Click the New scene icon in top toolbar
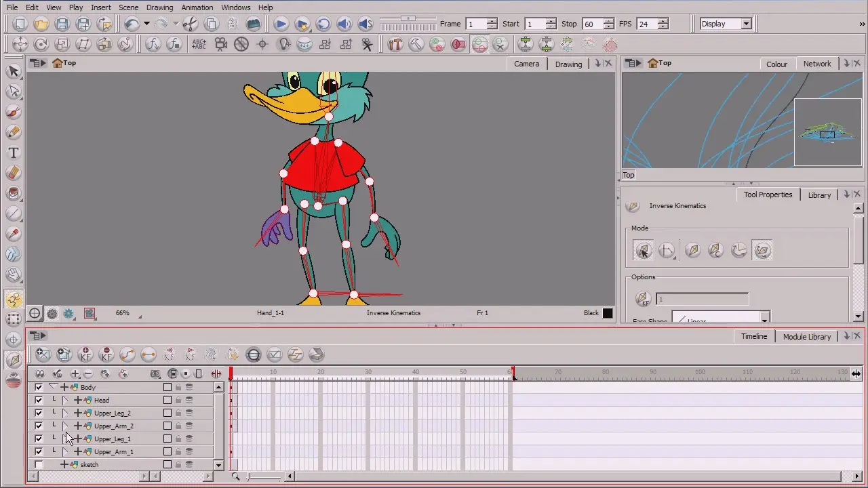 (20, 24)
